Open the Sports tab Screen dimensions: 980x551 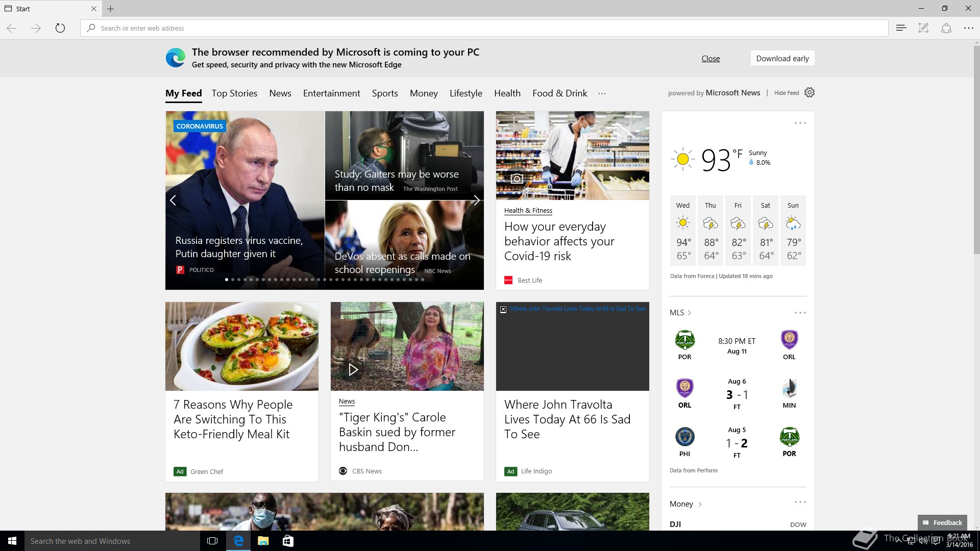(x=385, y=93)
